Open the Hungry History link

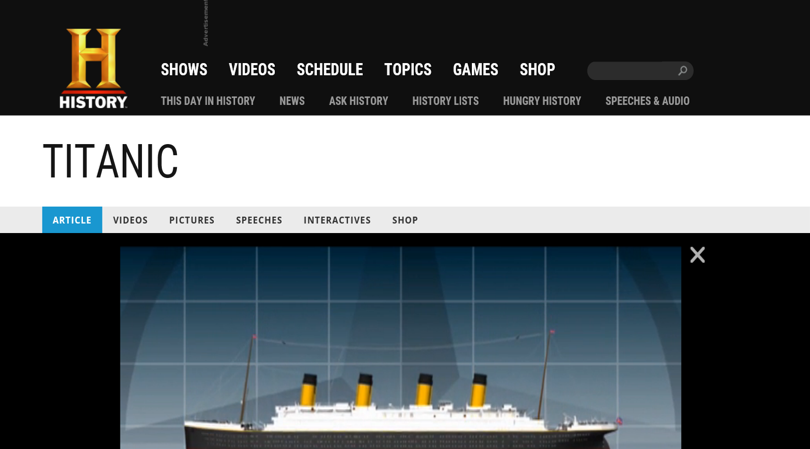542,101
